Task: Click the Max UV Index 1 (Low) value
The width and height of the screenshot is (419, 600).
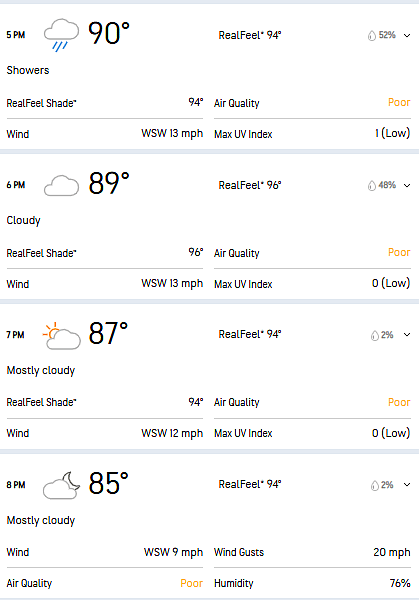Action: (x=393, y=133)
